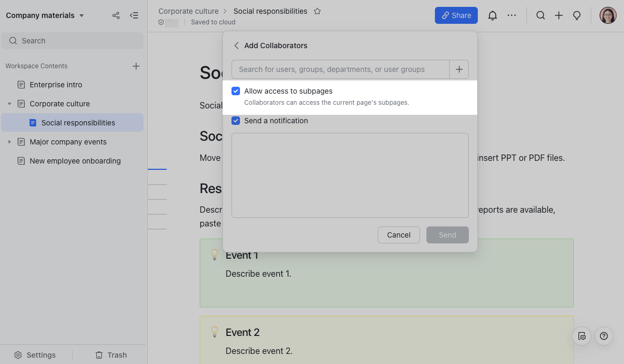Add new page with Workspace Contents plus
The width and height of the screenshot is (624, 364).
(136, 66)
